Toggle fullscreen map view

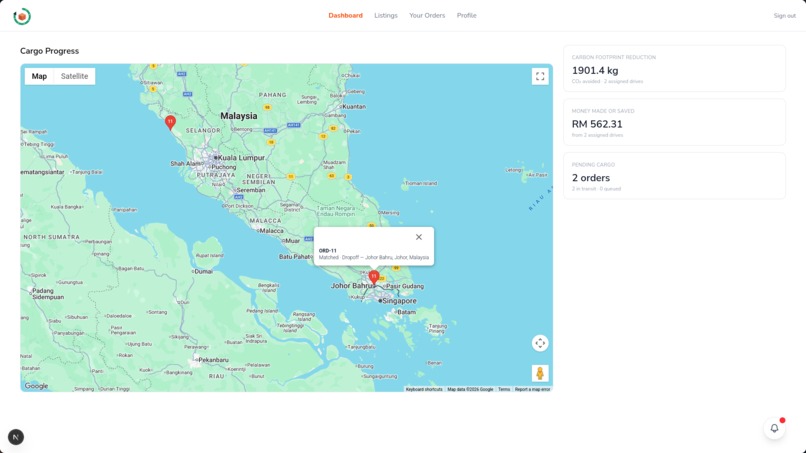[540, 77]
